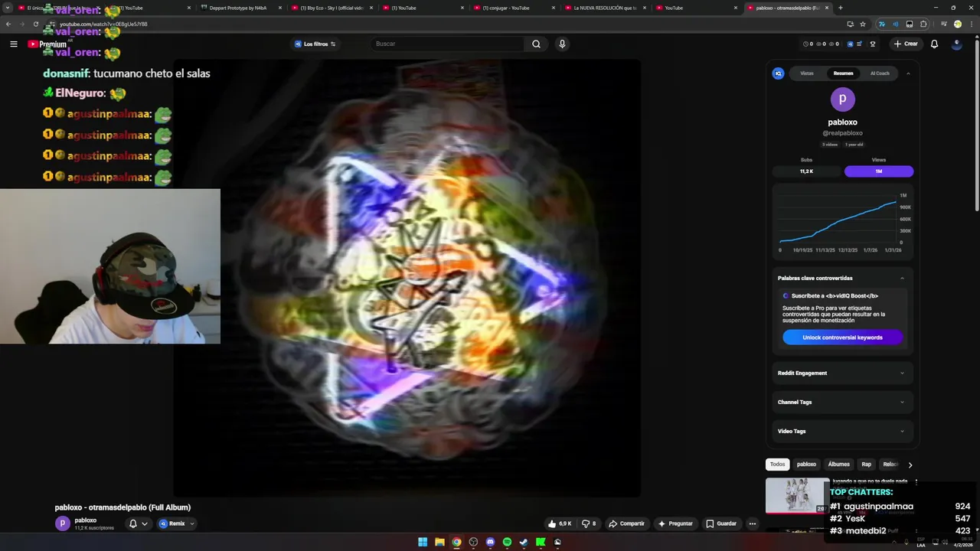980x551 pixels.
Task: Click the Preguntar button
Action: tap(675, 523)
